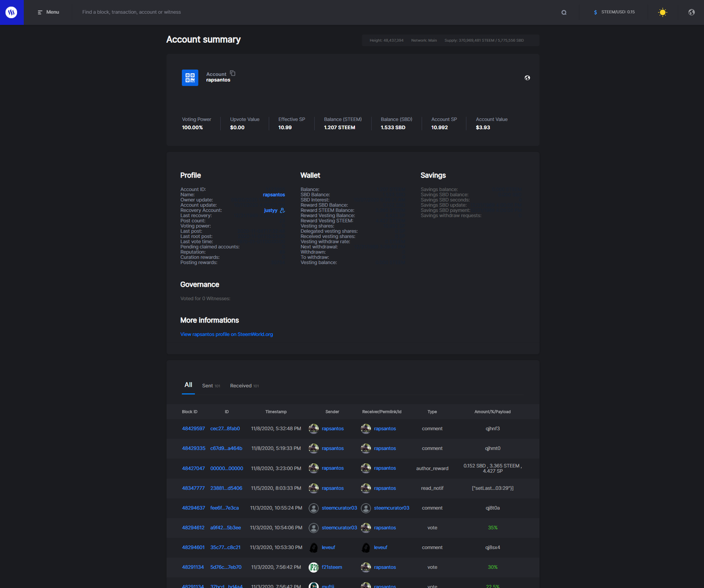Open transaction c67d9...a464b
This screenshot has width=704, height=588.
226,448
